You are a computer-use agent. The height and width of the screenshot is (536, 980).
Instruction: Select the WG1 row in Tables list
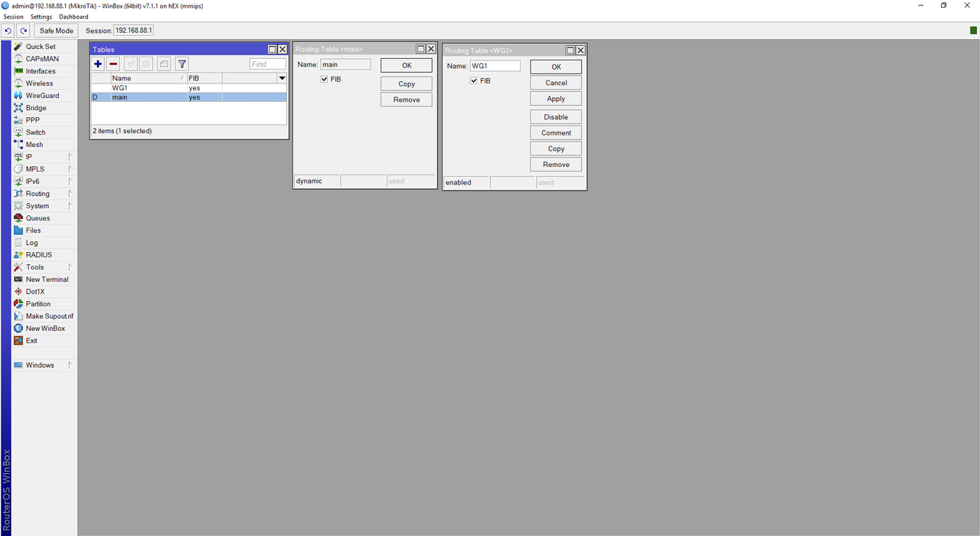click(188, 88)
